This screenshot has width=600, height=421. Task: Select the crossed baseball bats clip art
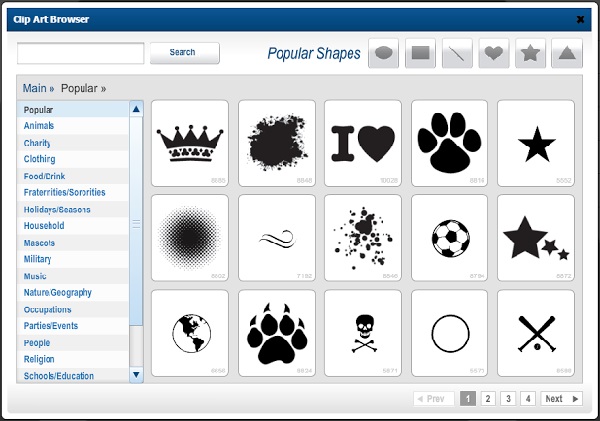click(x=536, y=333)
